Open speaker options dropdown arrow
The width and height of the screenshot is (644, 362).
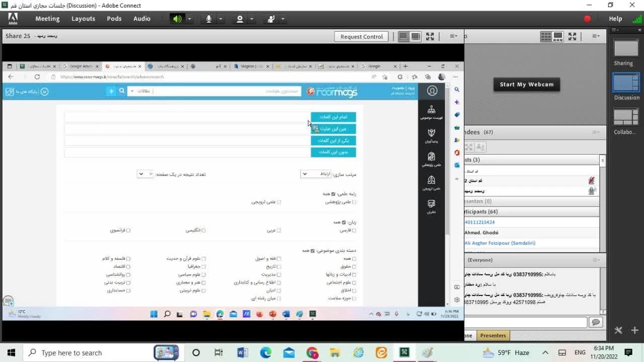click(x=190, y=19)
